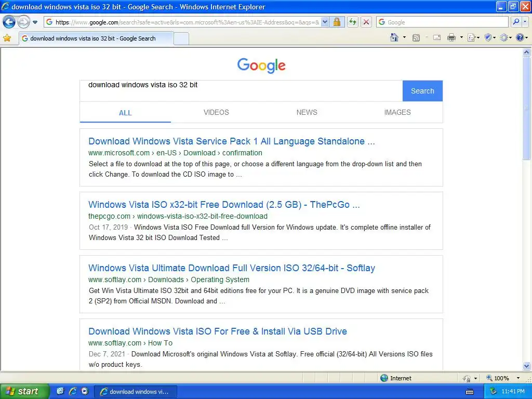The height and width of the screenshot is (399, 532).
Task: Launch Internet Explorer from quick launch
Action: coord(73,391)
